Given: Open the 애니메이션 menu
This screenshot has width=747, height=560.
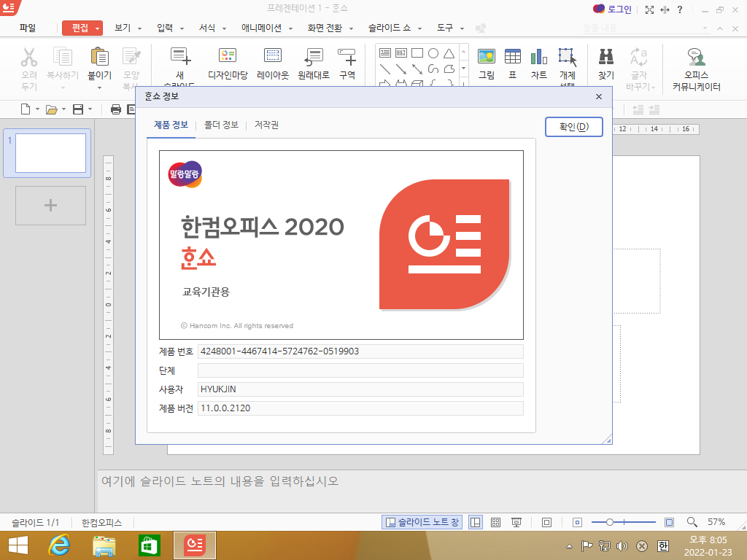Looking at the screenshot, I should pyautogui.click(x=262, y=28).
